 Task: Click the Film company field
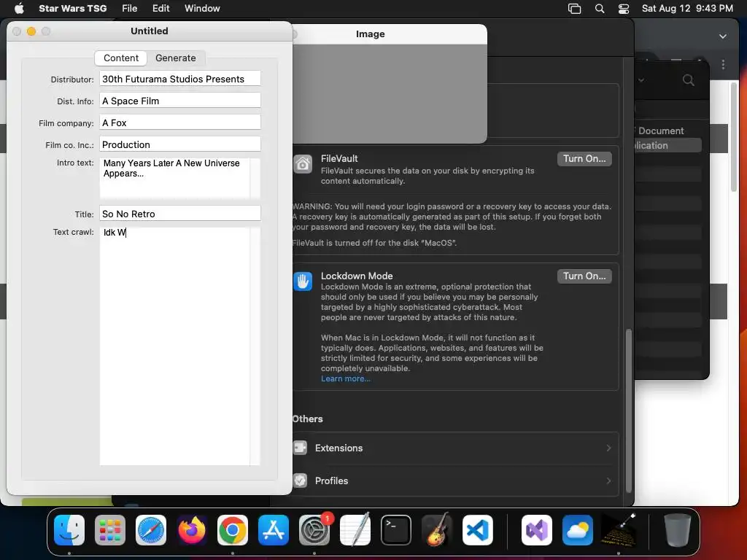(x=180, y=122)
